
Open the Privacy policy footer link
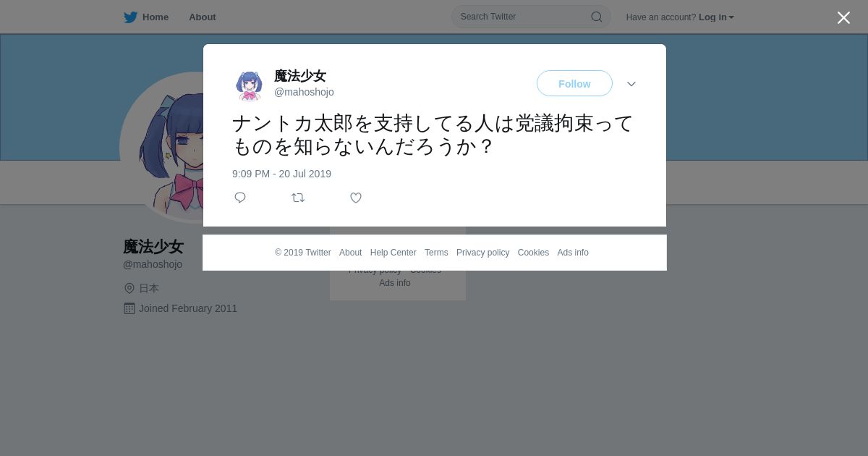coord(482,253)
